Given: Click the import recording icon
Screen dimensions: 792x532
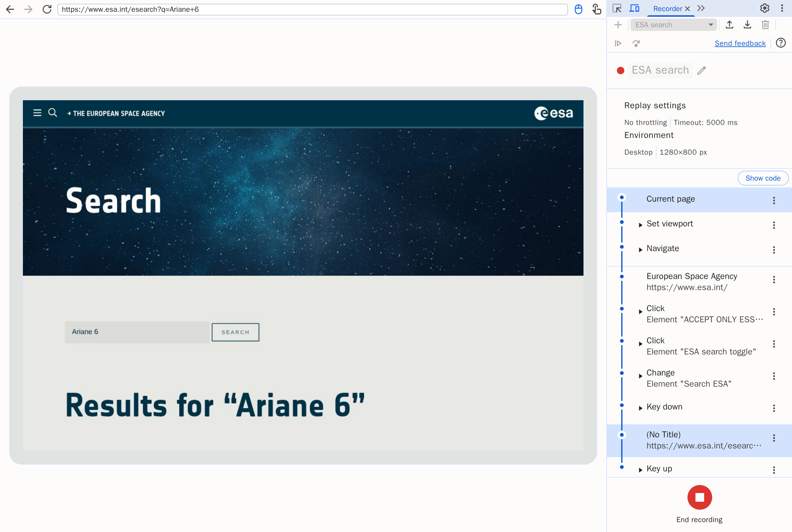Looking at the screenshot, I should pos(729,25).
